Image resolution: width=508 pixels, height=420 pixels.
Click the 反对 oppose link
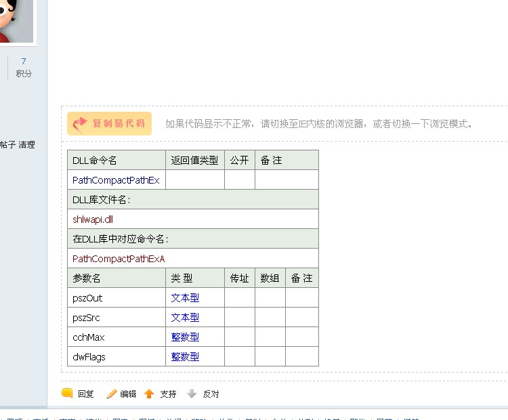coord(211,394)
